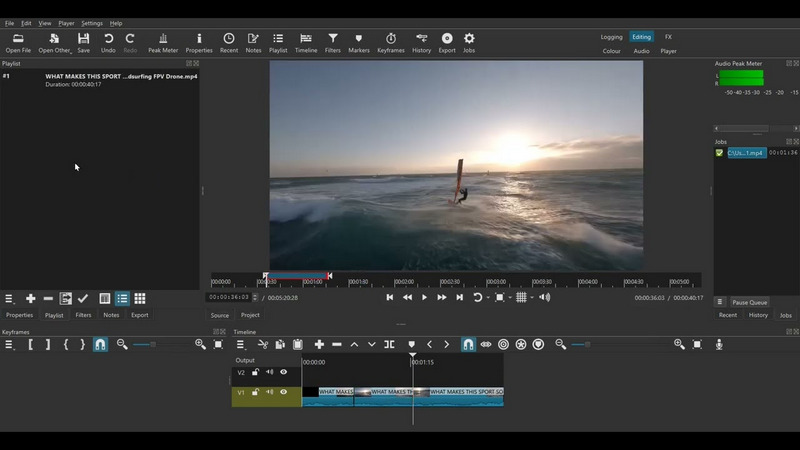Open the History panel from toolbar
Screen dimensions: 800x450
click(x=421, y=43)
